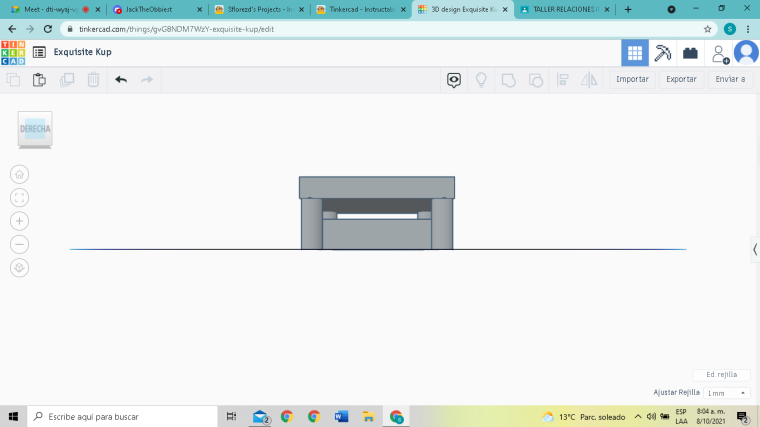The width and height of the screenshot is (760, 427).
Task: Select the gray 3D model in the workplane
Action: [377, 213]
